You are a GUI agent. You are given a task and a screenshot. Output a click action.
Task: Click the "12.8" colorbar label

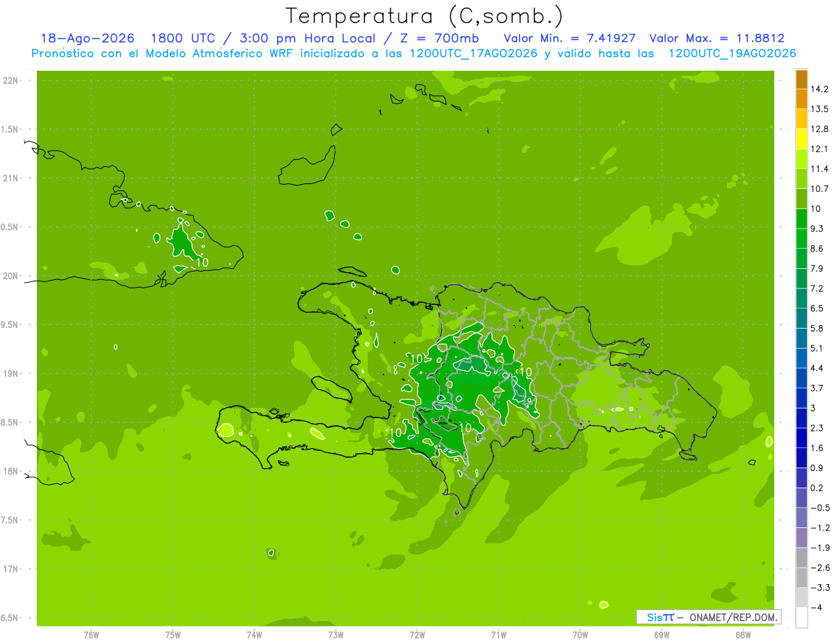tap(820, 129)
